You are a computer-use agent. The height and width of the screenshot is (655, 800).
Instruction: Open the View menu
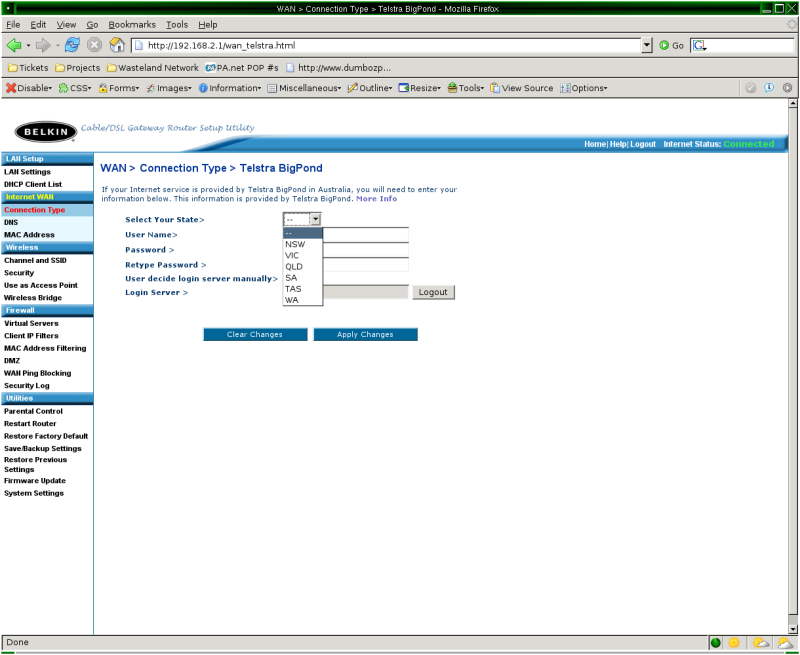(66, 24)
